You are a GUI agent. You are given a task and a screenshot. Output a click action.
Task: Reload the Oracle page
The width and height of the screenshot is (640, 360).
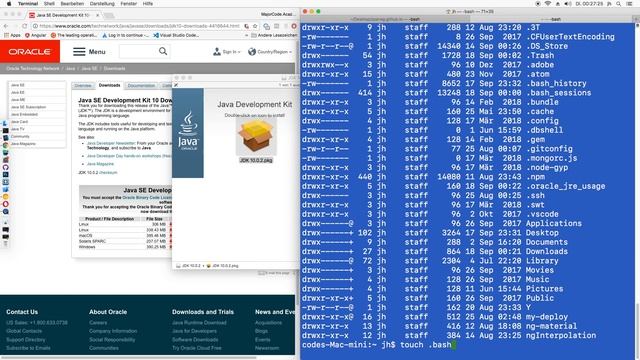click(x=24, y=26)
